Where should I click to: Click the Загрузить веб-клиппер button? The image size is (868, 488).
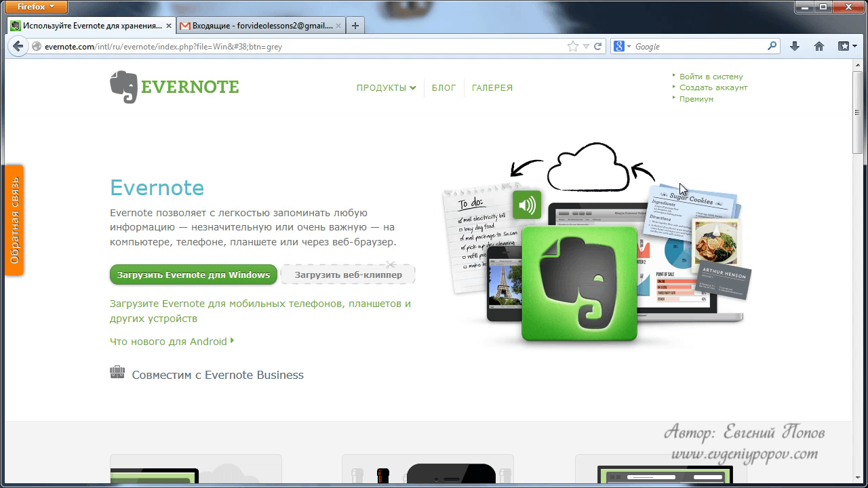[x=348, y=274]
